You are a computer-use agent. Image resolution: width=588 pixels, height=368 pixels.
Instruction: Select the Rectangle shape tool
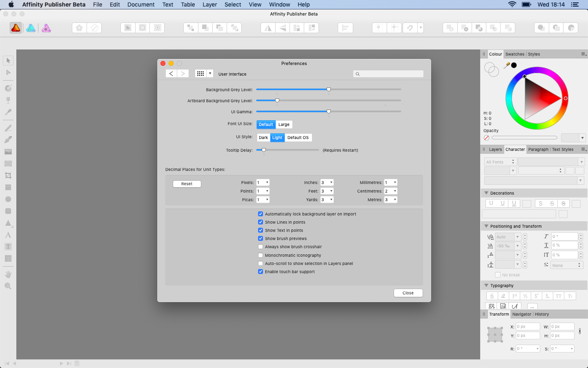pos(8,187)
